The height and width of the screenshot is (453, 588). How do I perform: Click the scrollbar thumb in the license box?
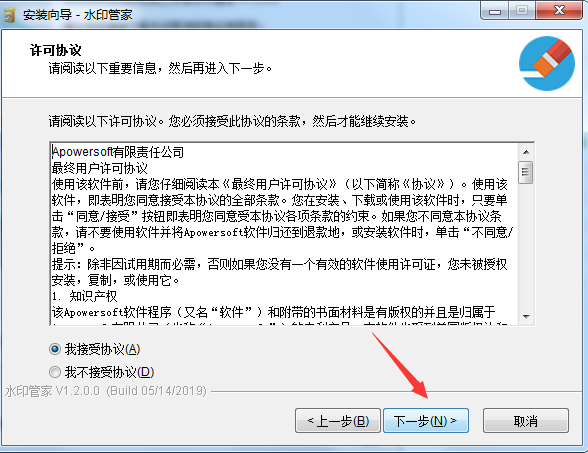pyautogui.click(x=525, y=172)
